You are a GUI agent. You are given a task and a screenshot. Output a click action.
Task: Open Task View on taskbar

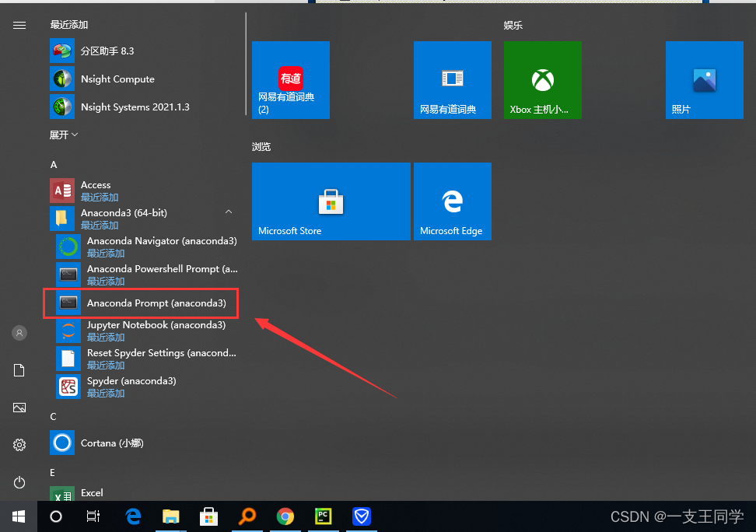click(x=93, y=516)
